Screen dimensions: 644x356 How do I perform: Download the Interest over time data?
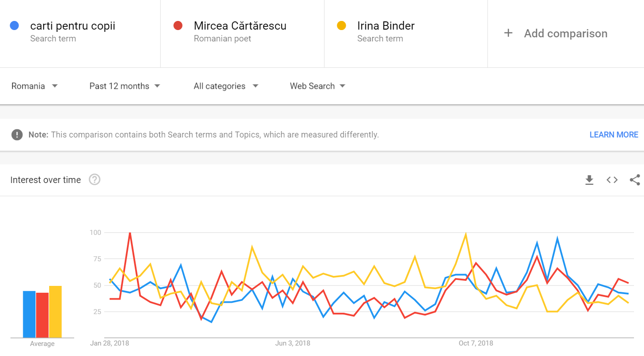[589, 180]
